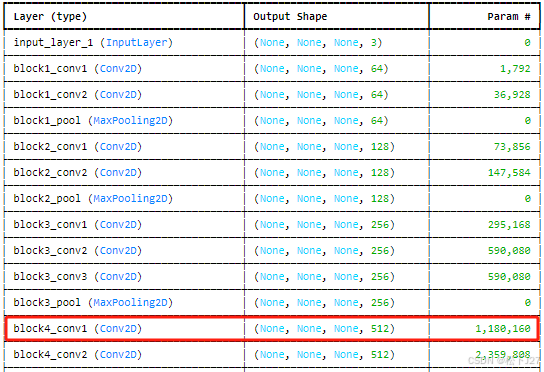Image resolution: width=544 pixels, height=372 pixels.
Task: Select the block3_conv1 (Conv2D) layer name
Action: point(78,225)
